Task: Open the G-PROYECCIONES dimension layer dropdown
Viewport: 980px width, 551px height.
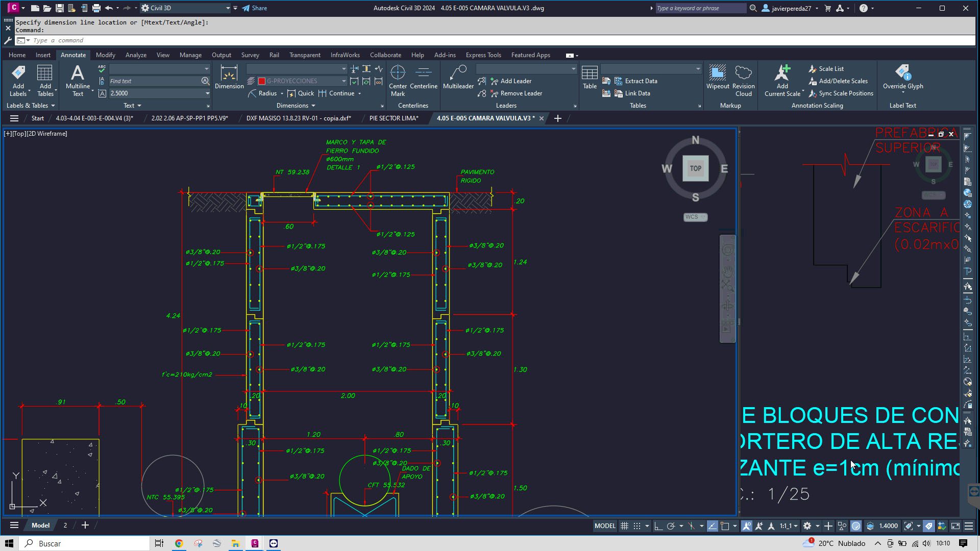Action: tap(344, 81)
